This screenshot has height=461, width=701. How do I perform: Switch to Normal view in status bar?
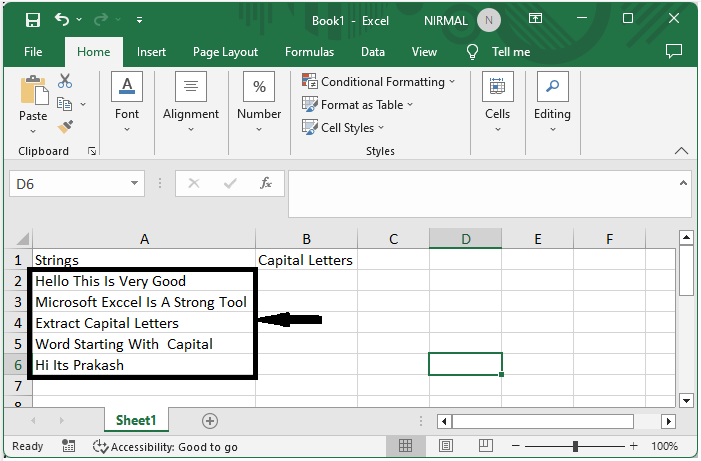click(405, 446)
